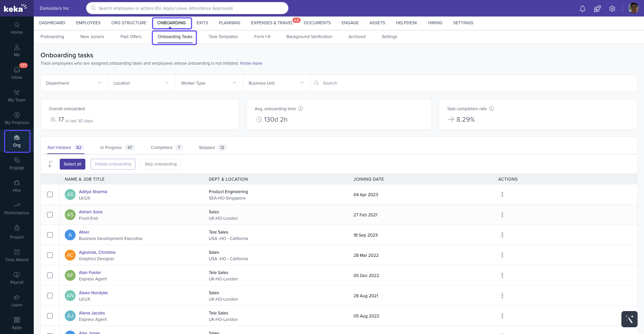Click the employee filter Search field
The image size is (644, 334).
pyautogui.click(x=472, y=83)
